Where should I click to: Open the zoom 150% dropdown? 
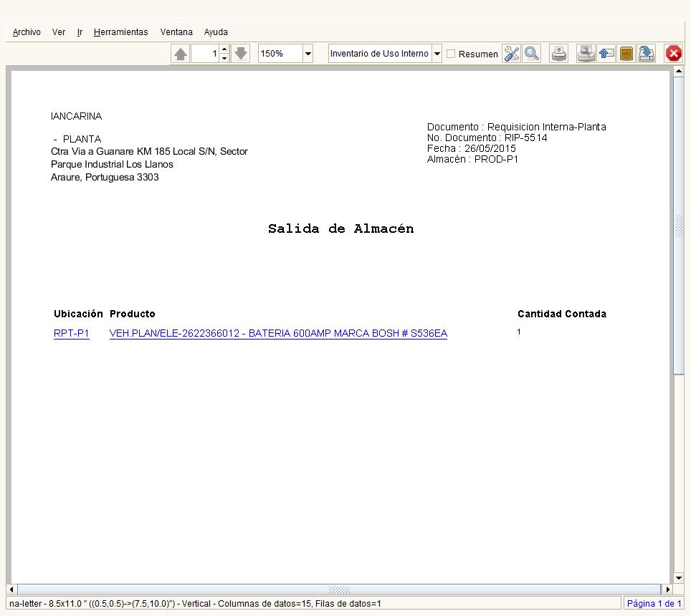308,54
